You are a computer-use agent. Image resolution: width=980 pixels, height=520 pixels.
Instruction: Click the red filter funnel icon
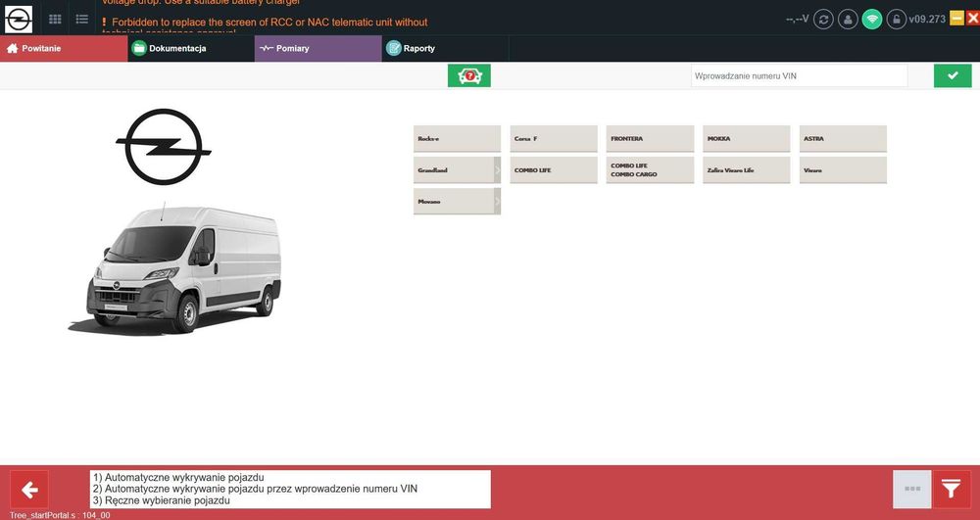pyautogui.click(x=952, y=490)
